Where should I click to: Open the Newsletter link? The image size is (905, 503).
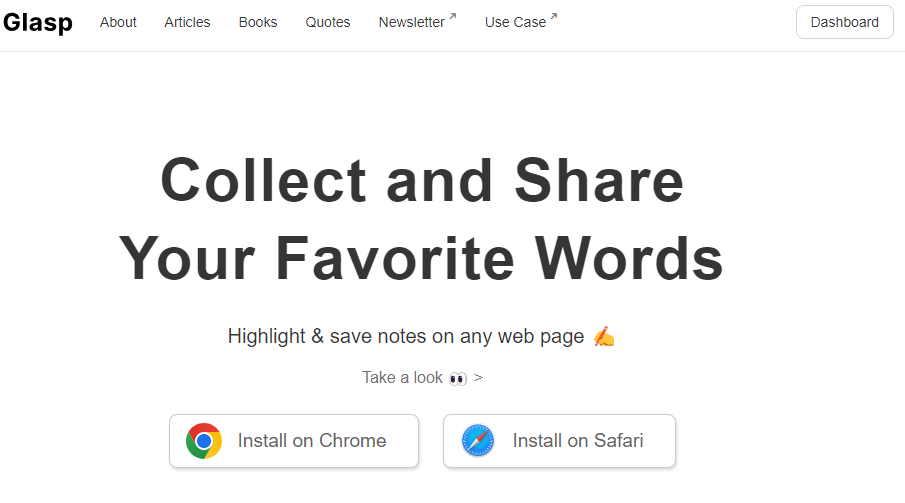click(x=411, y=22)
